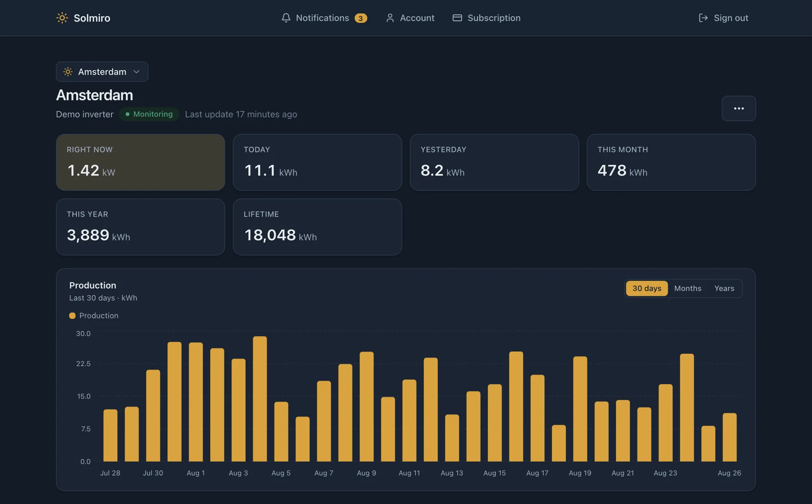The width and height of the screenshot is (812, 504).
Task: Select the 30 days range tab
Action: (x=646, y=288)
